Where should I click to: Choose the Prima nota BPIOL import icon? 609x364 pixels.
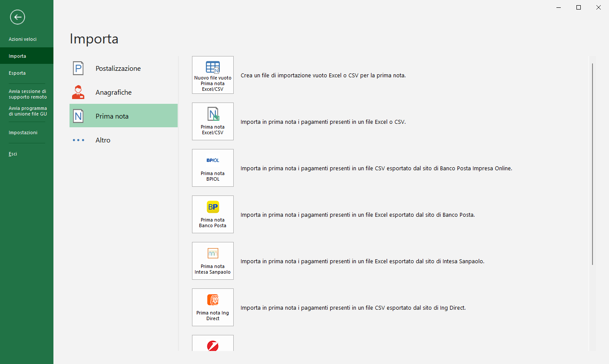click(213, 168)
